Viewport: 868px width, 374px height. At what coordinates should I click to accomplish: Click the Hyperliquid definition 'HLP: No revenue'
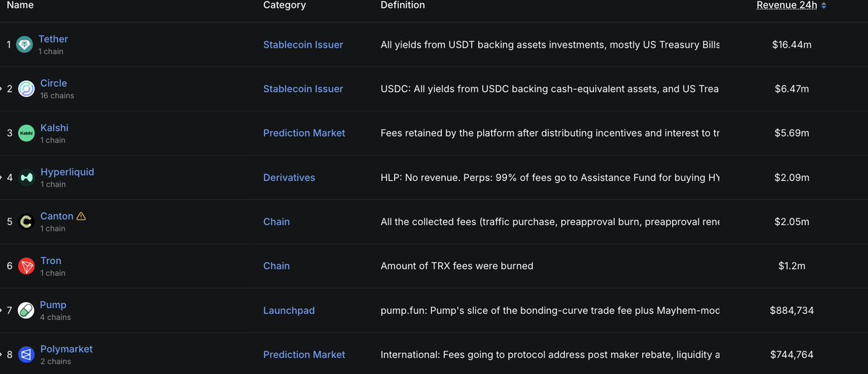550,177
